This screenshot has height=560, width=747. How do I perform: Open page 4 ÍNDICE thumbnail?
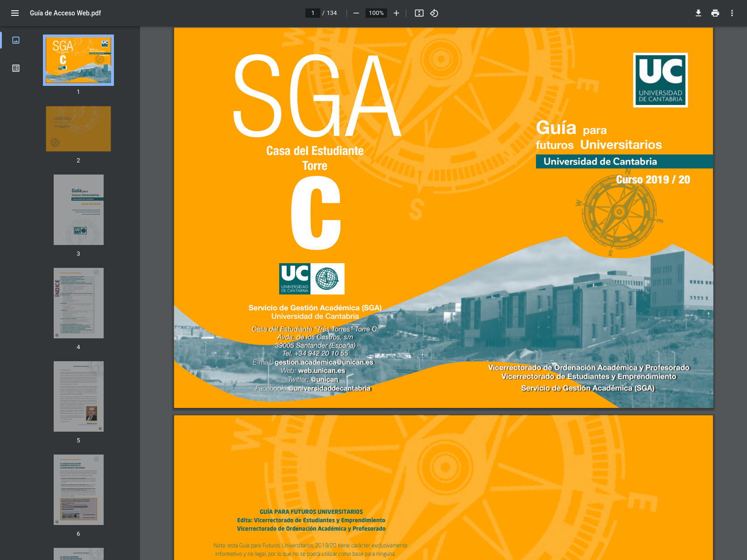(x=78, y=303)
